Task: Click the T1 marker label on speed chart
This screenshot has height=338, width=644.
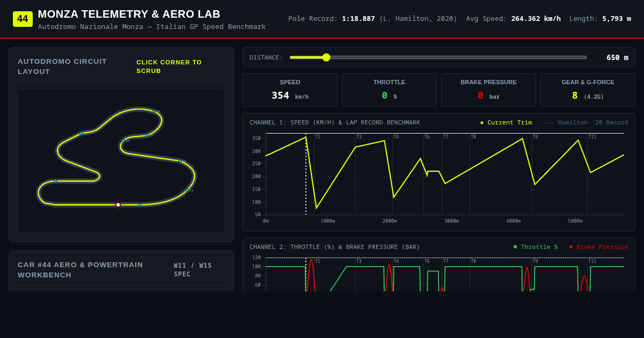Action: pos(317,137)
